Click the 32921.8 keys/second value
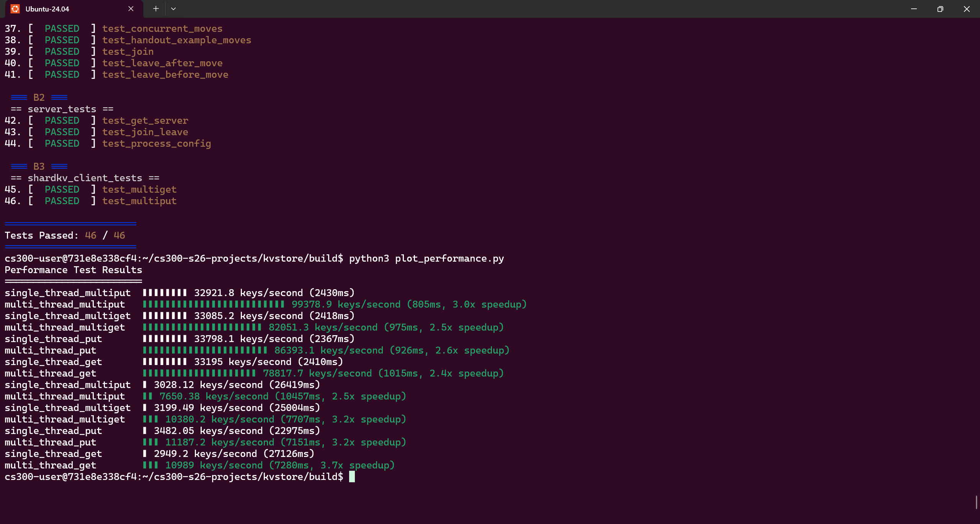This screenshot has height=524, width=980. [x=248, y=293]
